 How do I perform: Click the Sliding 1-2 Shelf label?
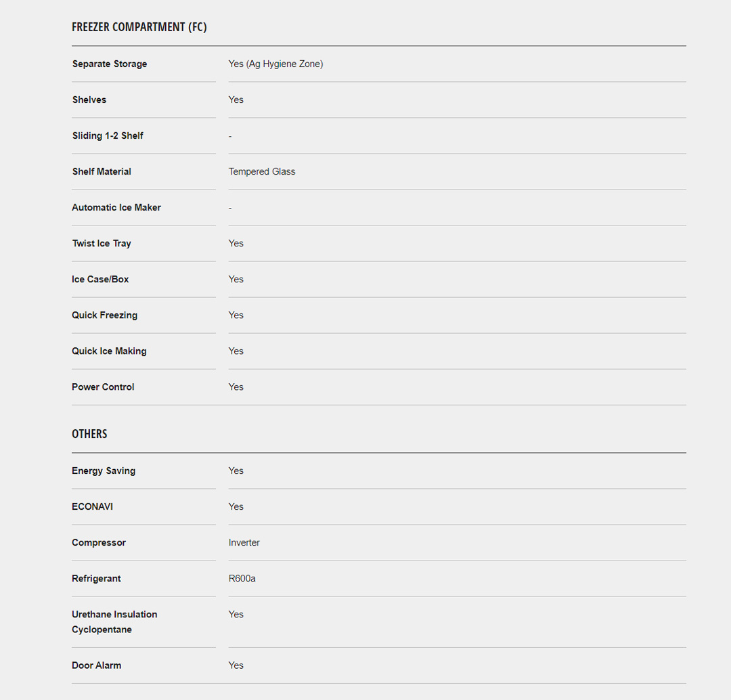tap(108, 135)
